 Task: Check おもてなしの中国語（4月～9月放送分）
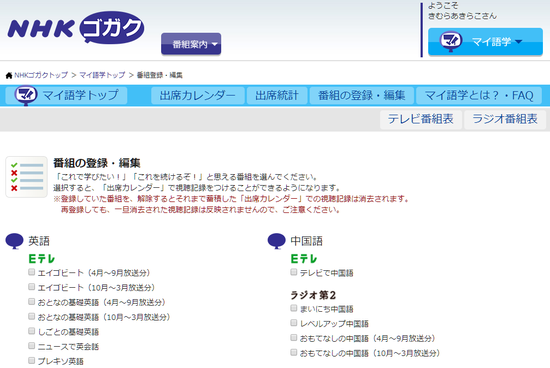[294, 337]
